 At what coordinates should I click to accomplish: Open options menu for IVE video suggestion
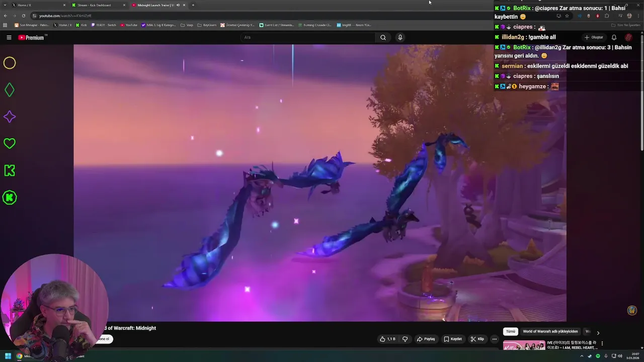[602, 343]
